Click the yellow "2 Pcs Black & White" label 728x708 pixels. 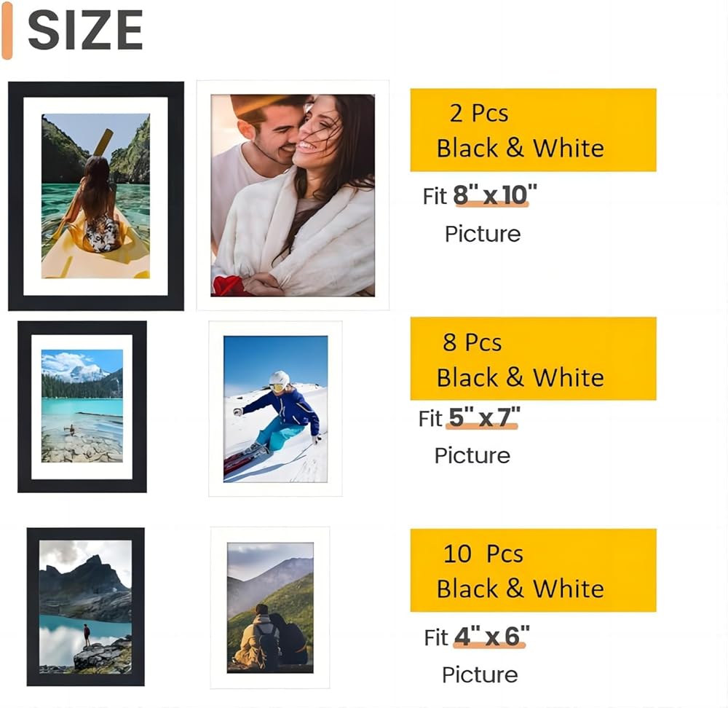pyautogui.click(x=533, y=130)
